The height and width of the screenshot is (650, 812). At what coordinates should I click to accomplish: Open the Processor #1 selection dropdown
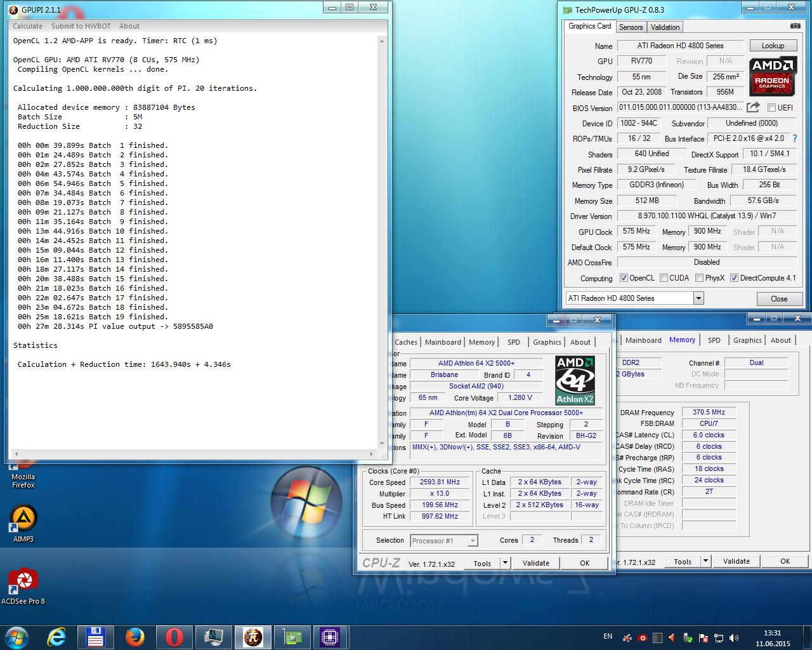[x=473, y=541]
